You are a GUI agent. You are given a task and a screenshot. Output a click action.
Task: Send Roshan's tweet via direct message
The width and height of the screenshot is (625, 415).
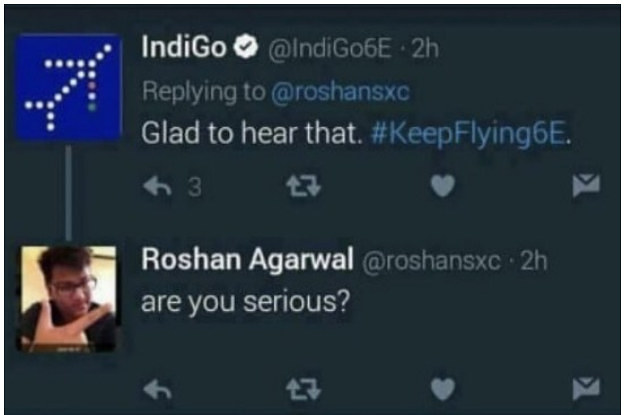[586, 389]
